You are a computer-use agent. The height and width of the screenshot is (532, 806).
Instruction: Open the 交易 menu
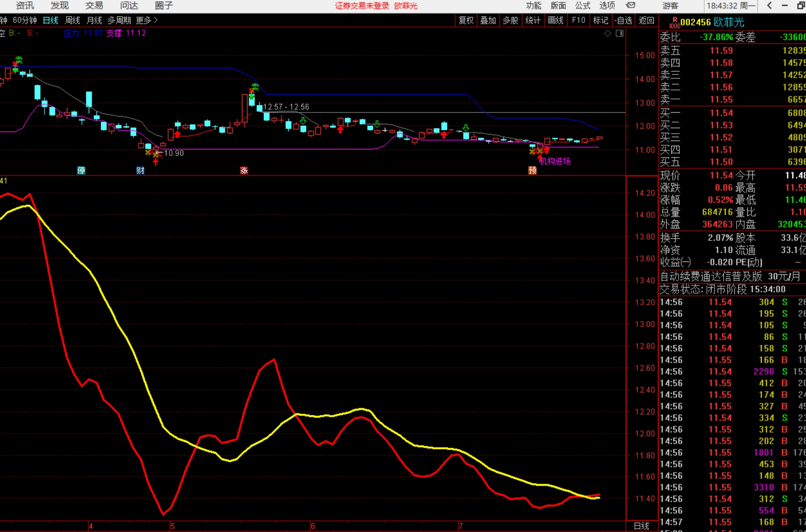pyautogui.click(x=94, y=6)
